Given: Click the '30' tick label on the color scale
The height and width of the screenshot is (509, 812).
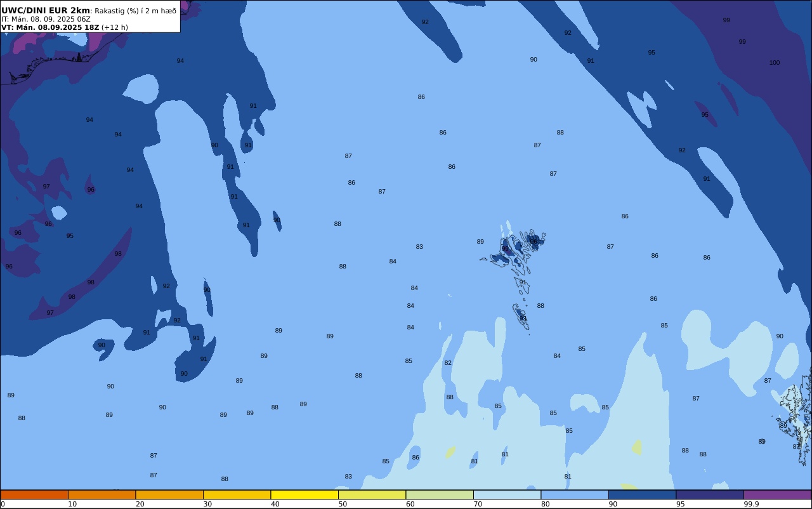Looking at the screenshot, I should (207, 504).
